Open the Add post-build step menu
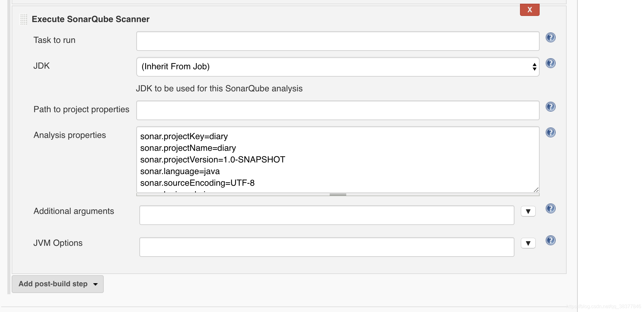The height and width of the screenshot is (312, 644). pyautogui.click(x=58, y=284)
